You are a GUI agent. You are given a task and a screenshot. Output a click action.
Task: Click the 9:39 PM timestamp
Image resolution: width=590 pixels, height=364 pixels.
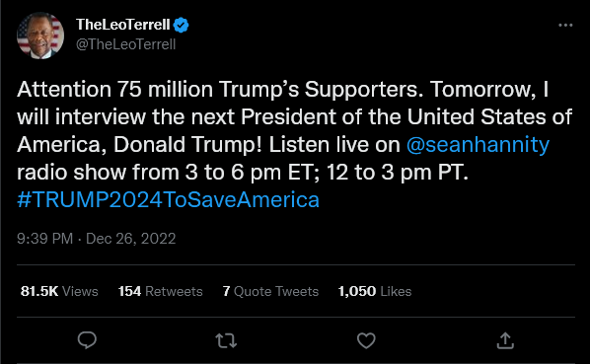click(x=44, y=239)
